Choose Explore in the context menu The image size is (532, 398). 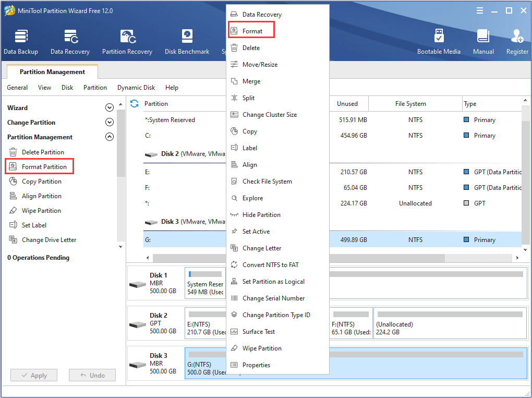point(277,198)
